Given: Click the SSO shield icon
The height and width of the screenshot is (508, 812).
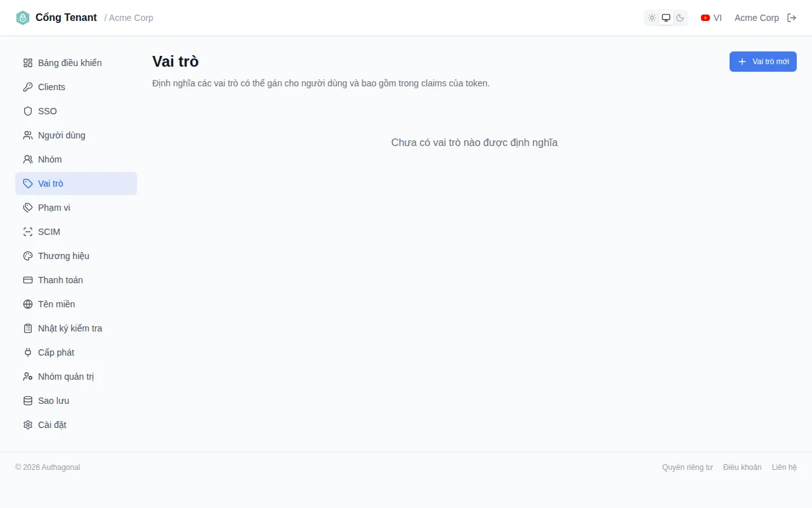Looking at the screenshot, I should tap(28, 111).
